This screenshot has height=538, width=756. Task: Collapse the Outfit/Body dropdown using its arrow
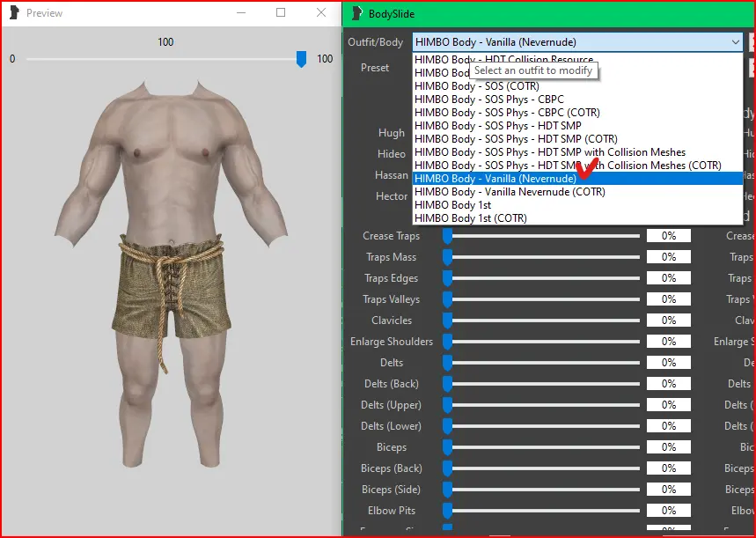click(x=735, y=42)
